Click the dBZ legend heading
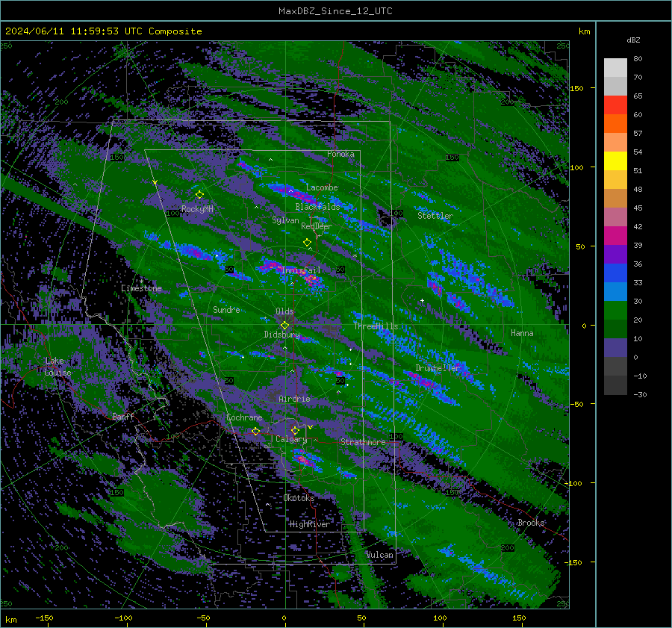 coord(633,40)
